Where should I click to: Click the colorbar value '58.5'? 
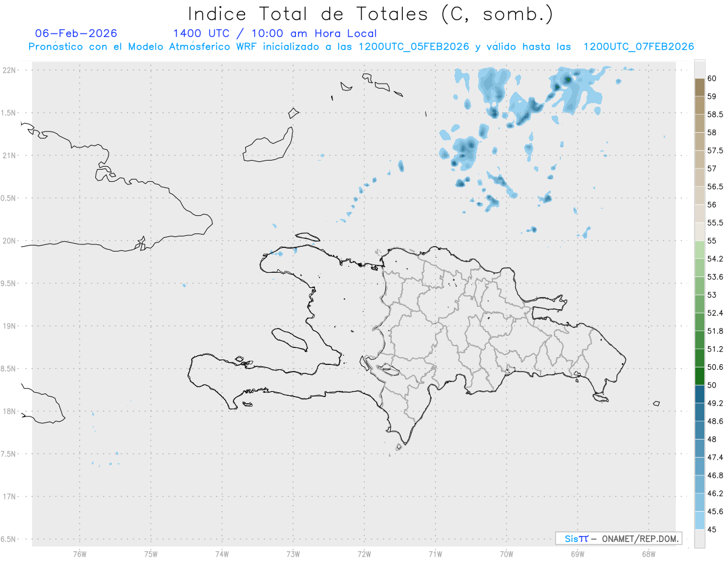point(715,115)
